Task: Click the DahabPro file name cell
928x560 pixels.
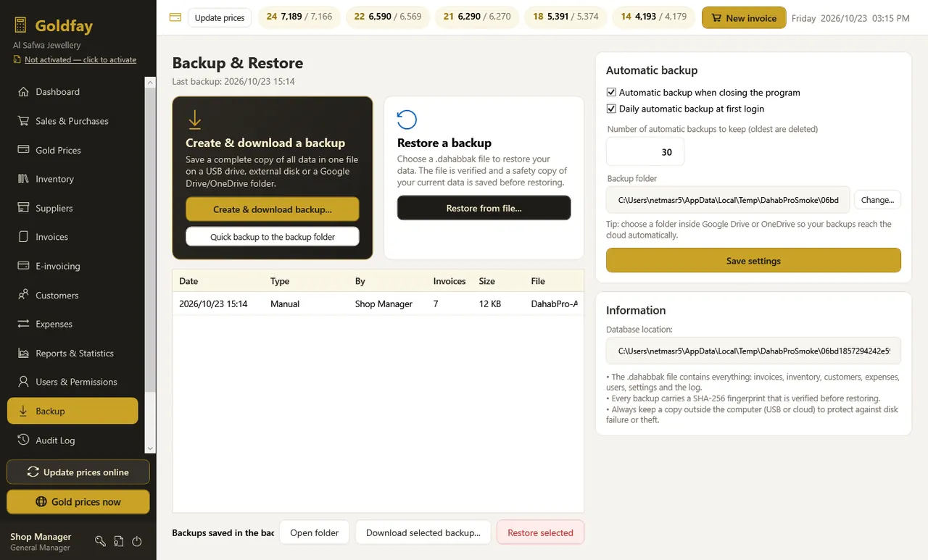Action: tap(555, 304)
